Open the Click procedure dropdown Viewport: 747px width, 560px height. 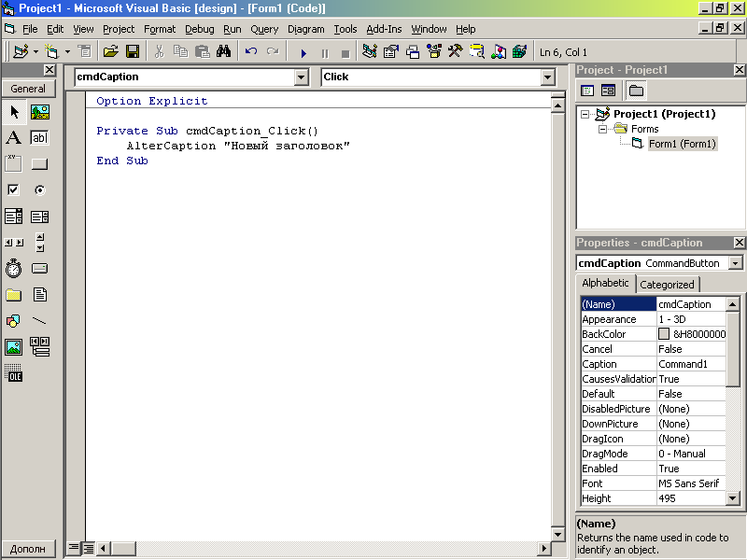pyautogui.click(x=547, y=77)
